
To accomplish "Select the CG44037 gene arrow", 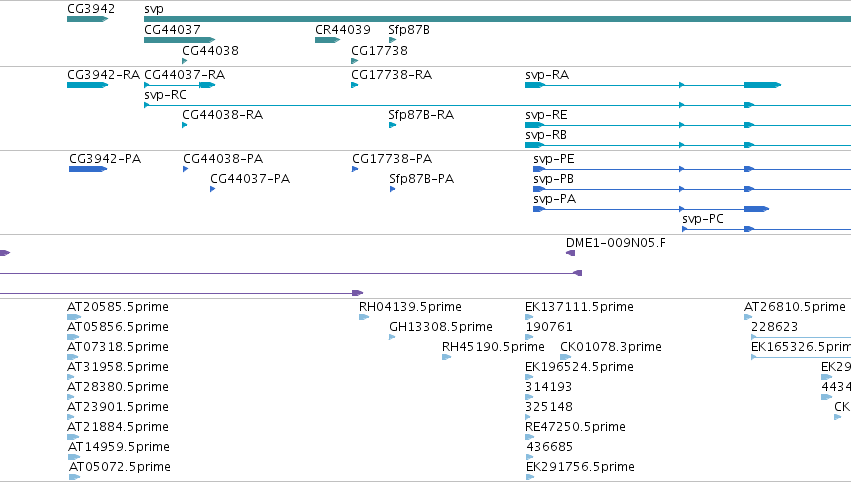I will click(179, 40).
